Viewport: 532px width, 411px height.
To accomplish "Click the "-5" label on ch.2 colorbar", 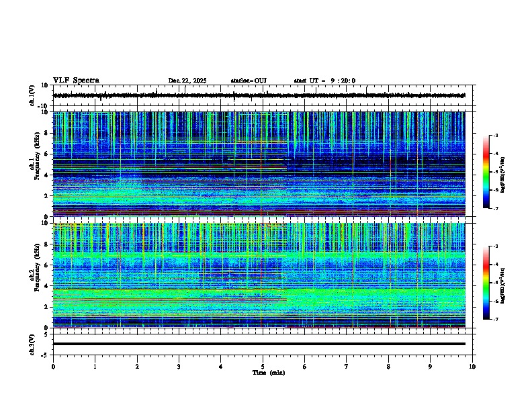I will [495, 283].
